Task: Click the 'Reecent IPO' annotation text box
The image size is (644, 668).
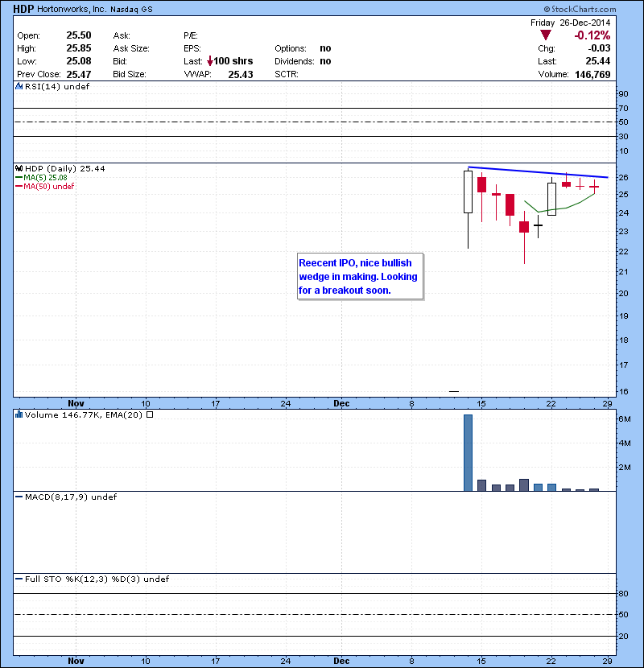Action: (x=360, y=277)
